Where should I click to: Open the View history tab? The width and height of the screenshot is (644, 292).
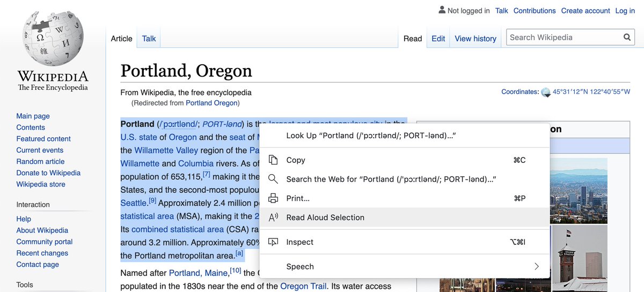(x=475, y=39)
